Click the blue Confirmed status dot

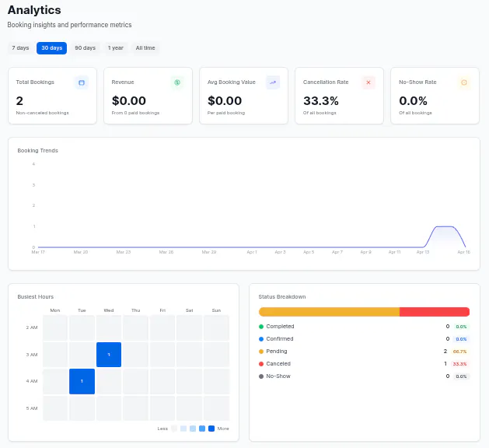[261, 339]
